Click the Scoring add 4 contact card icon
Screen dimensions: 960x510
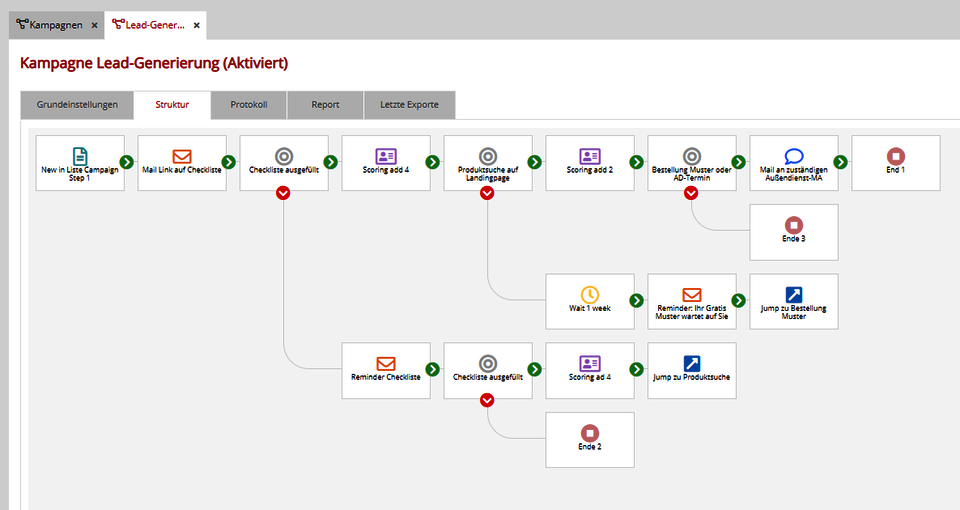click(x=386, y=156)
